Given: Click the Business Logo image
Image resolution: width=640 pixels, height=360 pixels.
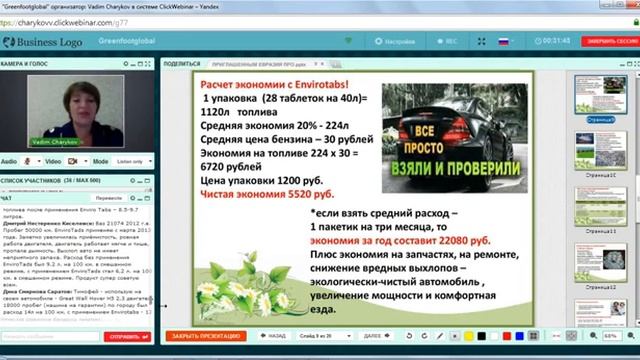Looking at the screenshot, I should click(42, 42).
